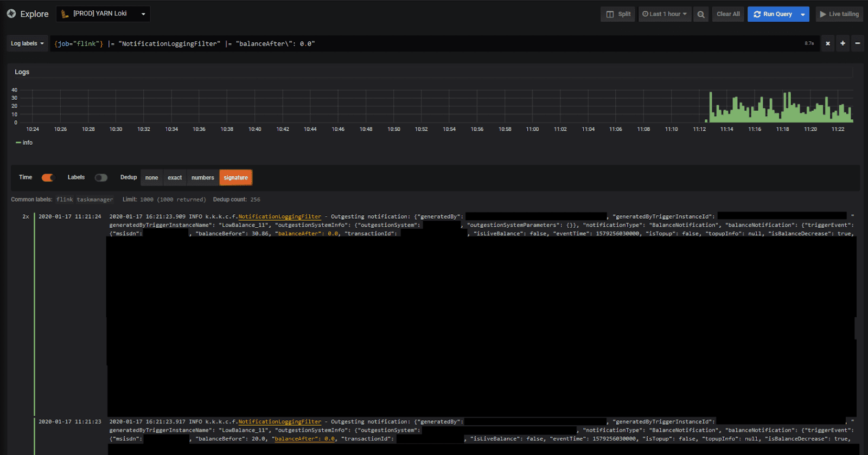Image resolution: width=868 pixels, height=455 pixels.
Task: Open the Run Query interval dropdown arrow
Action: pyautogui.click(x=803, y=14)
